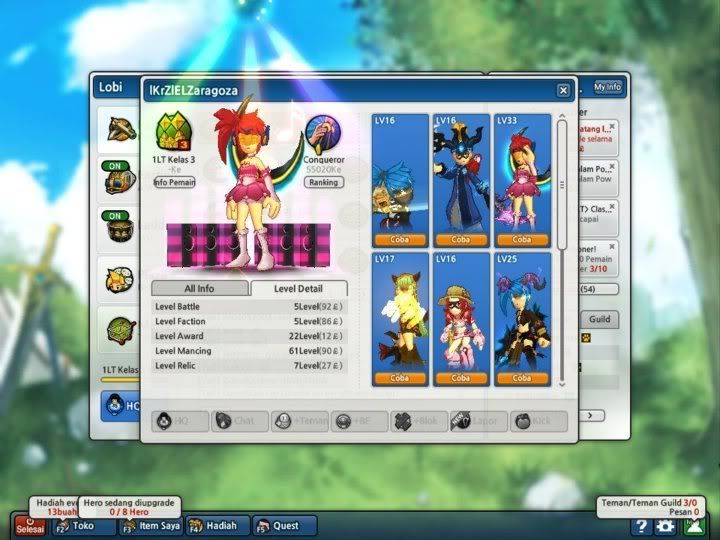Toggle the first ON item in Lobi sidebar
The image size is (720, 540).
coord(120,178)
